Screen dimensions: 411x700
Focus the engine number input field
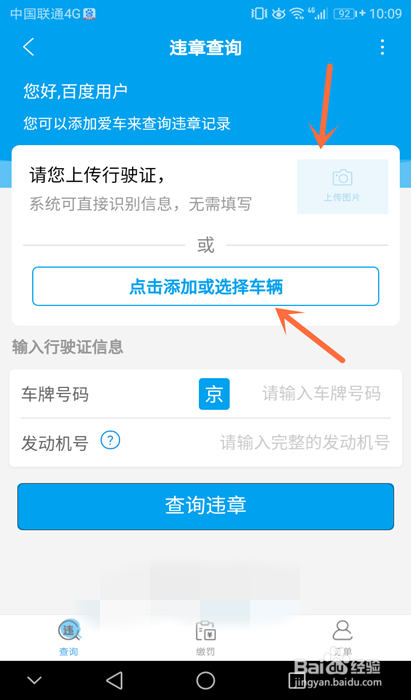(305, 442)
